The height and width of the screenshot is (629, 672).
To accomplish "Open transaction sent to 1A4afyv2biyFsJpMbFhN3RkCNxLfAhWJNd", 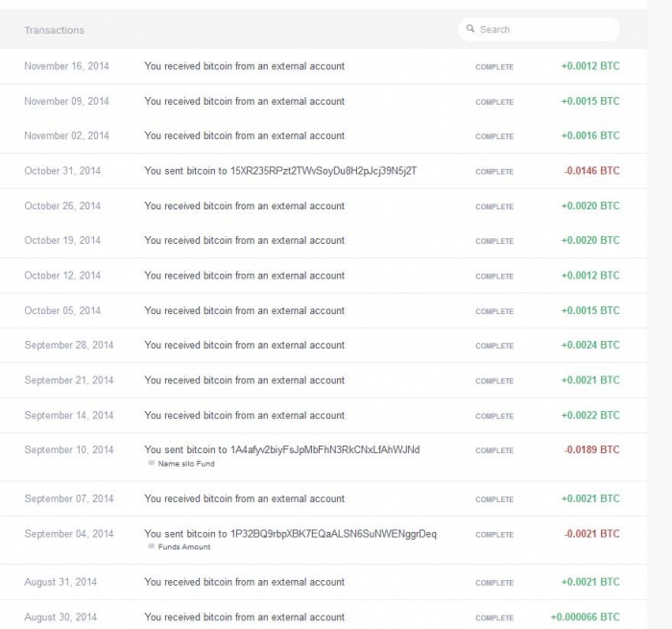I will point(281,449).
